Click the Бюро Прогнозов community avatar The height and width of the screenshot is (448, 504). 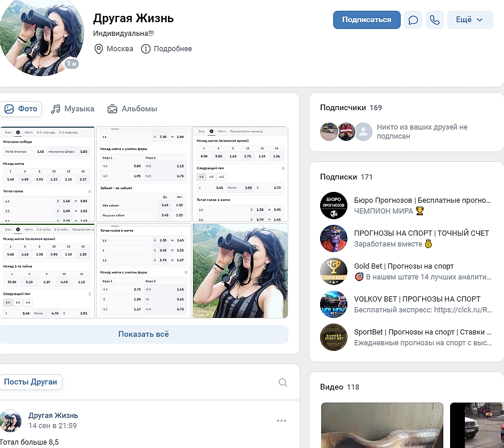(x=333, y=206)
